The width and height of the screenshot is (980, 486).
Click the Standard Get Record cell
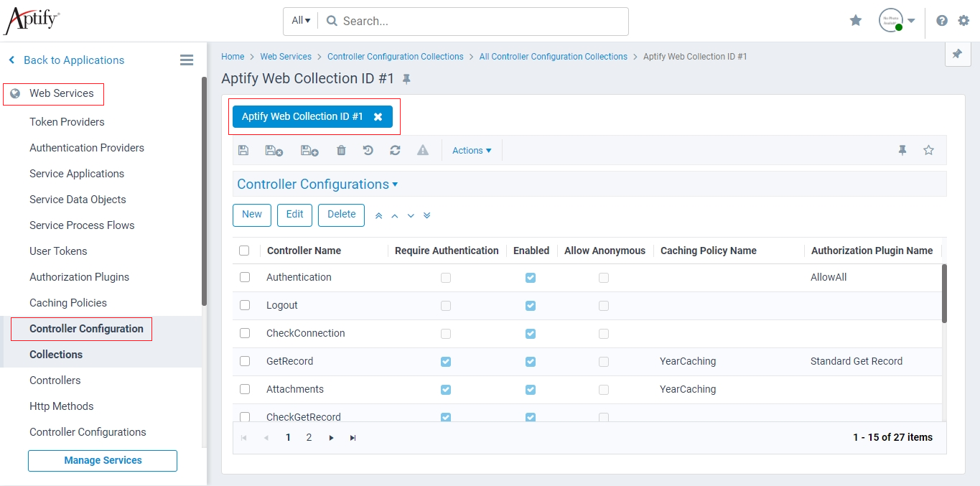[x=857, y=361]
